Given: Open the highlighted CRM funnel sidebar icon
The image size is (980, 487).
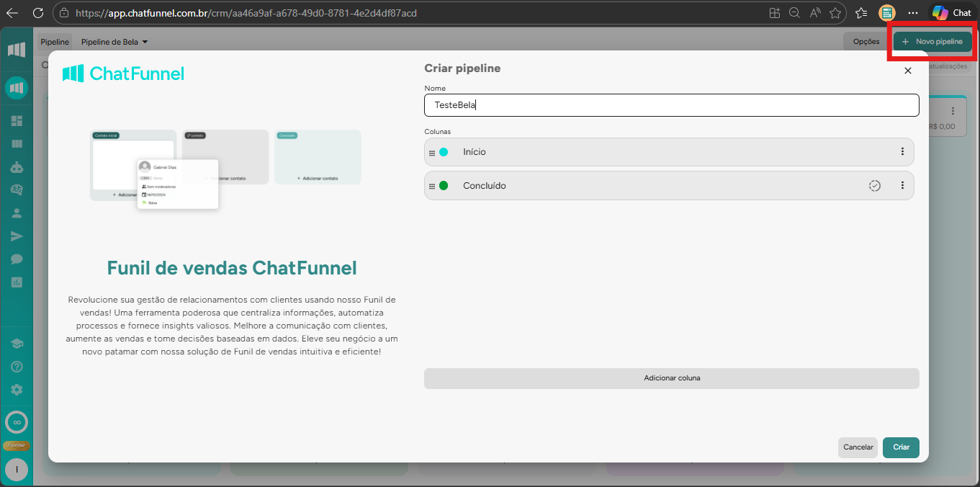Looking at the screenshot, I should pos(17,88).
